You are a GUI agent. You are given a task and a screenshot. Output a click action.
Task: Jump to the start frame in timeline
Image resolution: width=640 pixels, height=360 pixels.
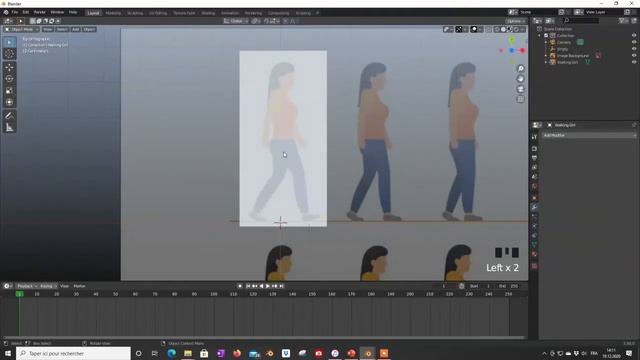coord(248,286)
